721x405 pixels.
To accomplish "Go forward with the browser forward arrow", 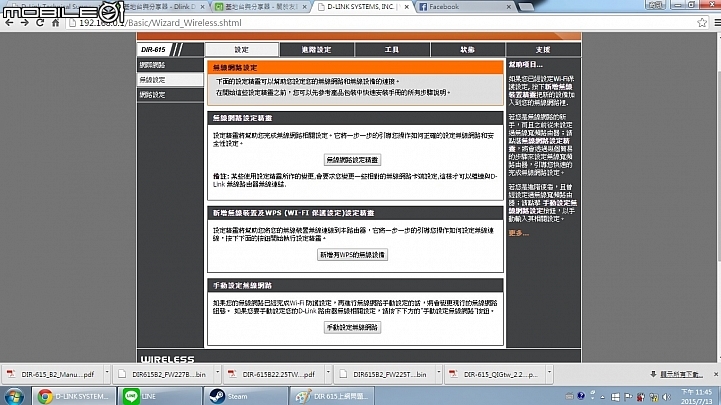I will (24, 23).
